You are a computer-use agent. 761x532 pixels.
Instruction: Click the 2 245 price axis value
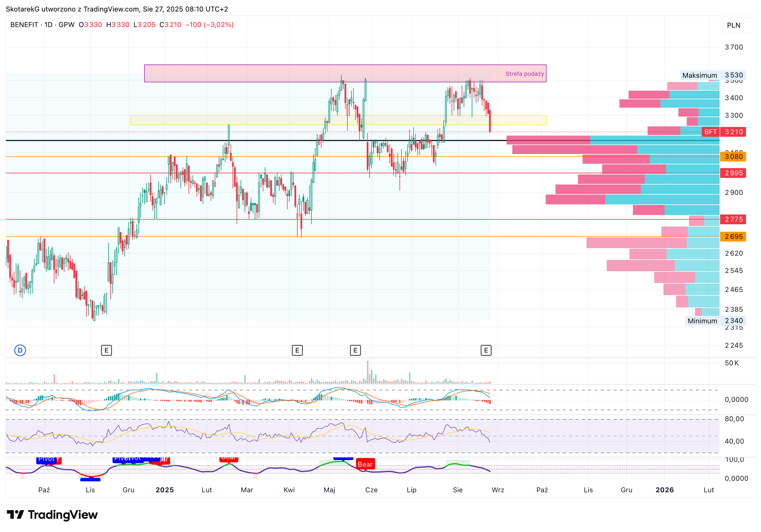(734, 345)
